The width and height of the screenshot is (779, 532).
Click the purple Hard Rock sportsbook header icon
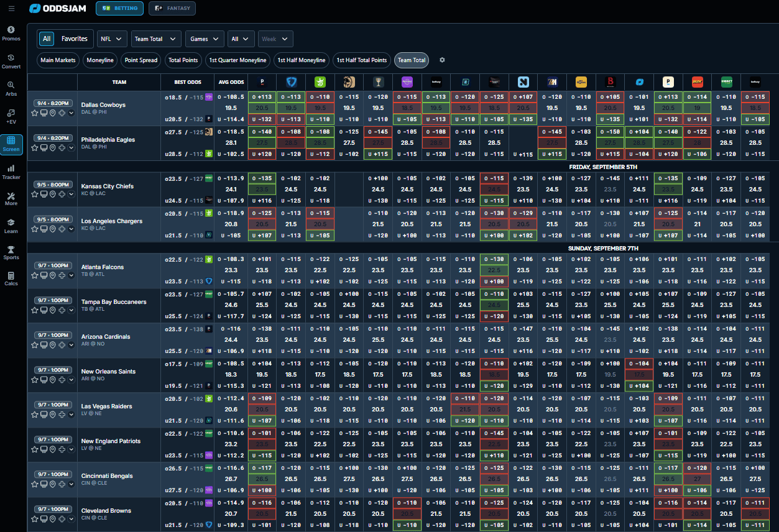(x=407, y=82)
